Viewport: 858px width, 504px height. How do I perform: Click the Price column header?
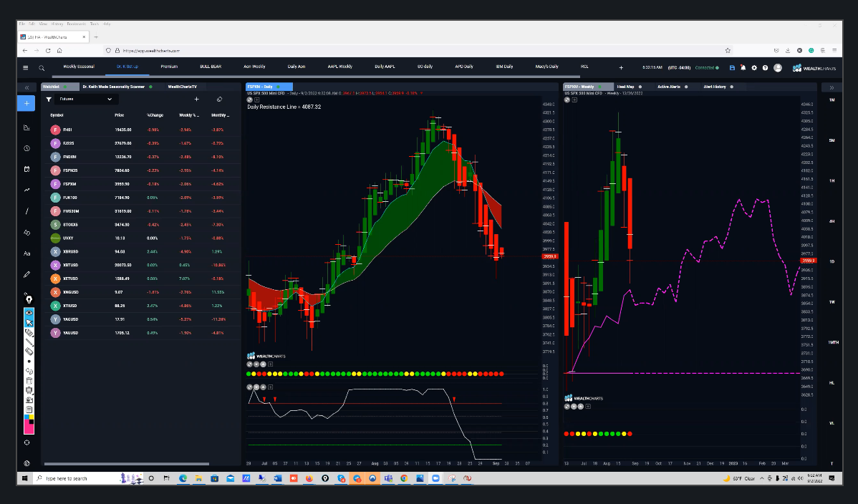tap(120, 115)
